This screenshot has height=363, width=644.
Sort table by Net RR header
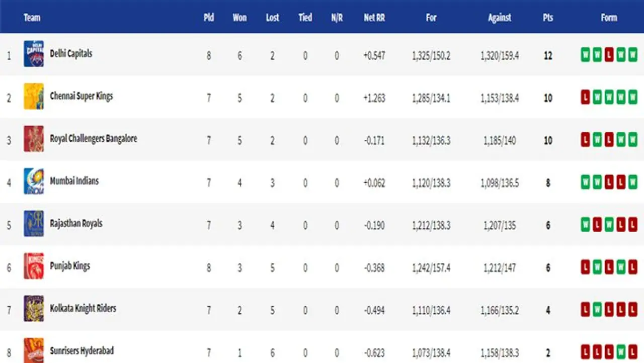point(374,18)
